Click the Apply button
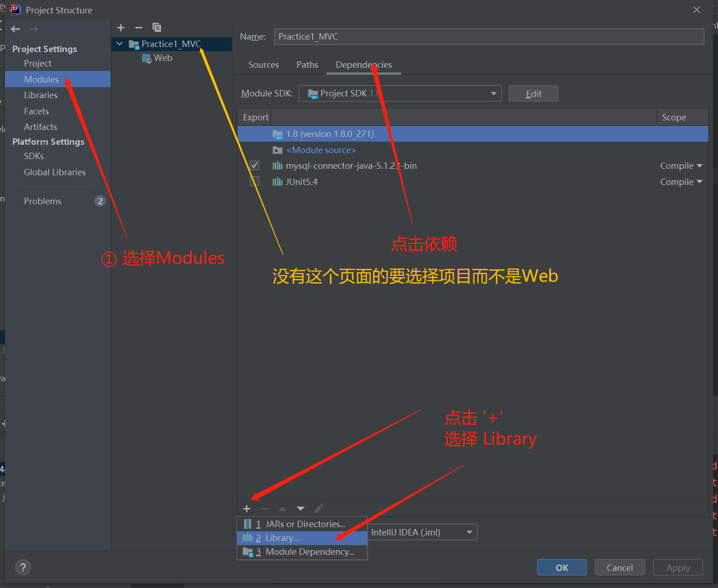This screenshot has height=588, width=718. coord(678,568)
